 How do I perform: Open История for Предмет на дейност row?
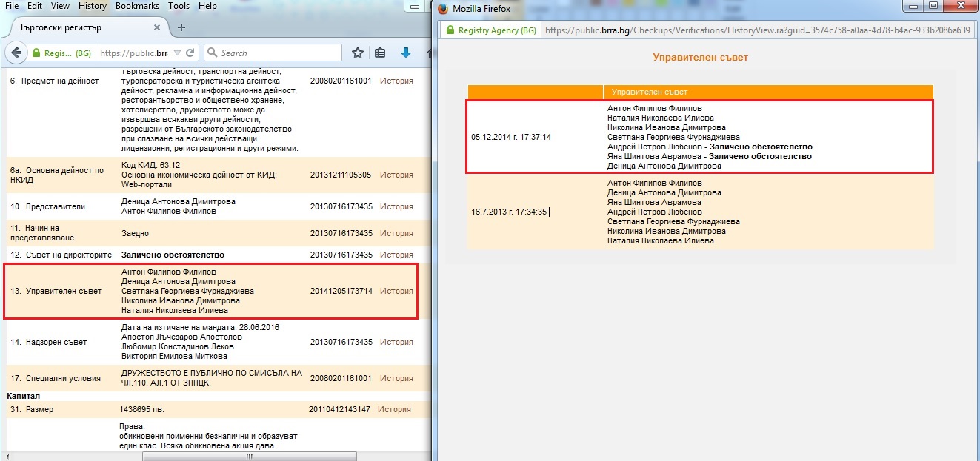(396, 81)
